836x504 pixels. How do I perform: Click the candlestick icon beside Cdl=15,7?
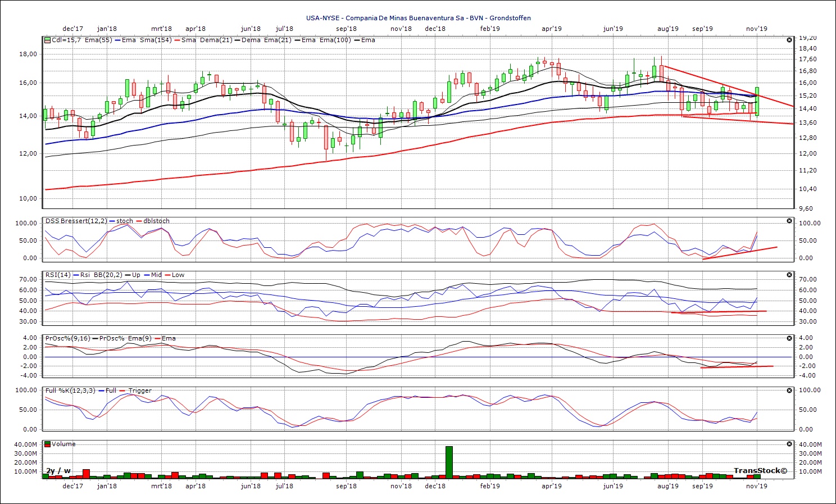coord(48,40)
